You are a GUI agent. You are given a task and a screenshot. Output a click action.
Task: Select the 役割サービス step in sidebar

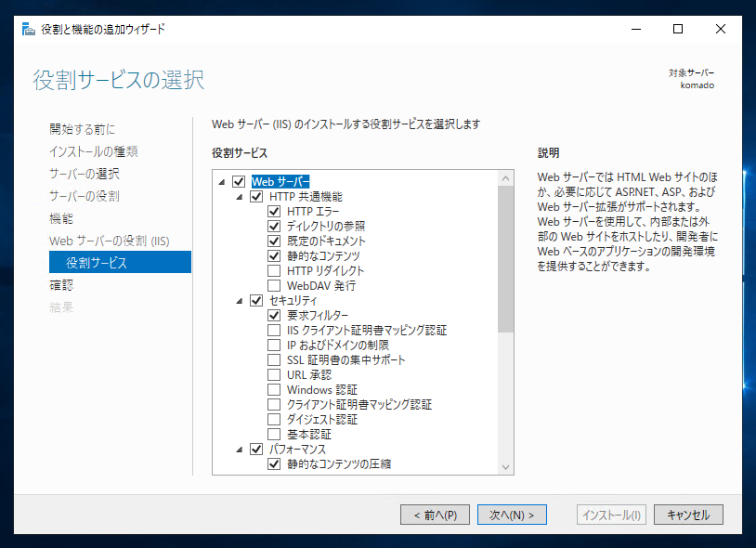pyautogui.click(x=120, y=262)
